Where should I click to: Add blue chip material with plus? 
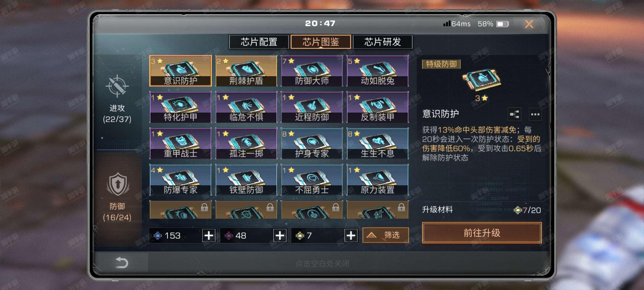coord(209,235)
